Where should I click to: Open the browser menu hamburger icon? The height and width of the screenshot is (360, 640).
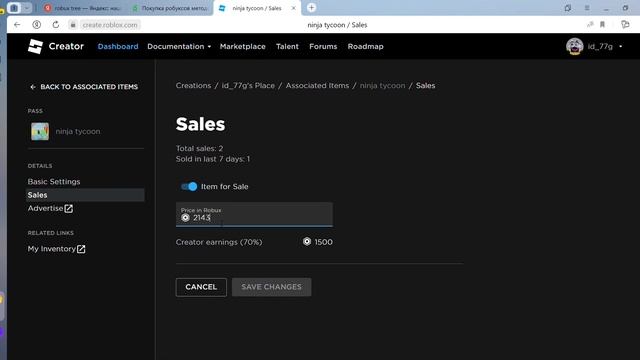(587, 8)
